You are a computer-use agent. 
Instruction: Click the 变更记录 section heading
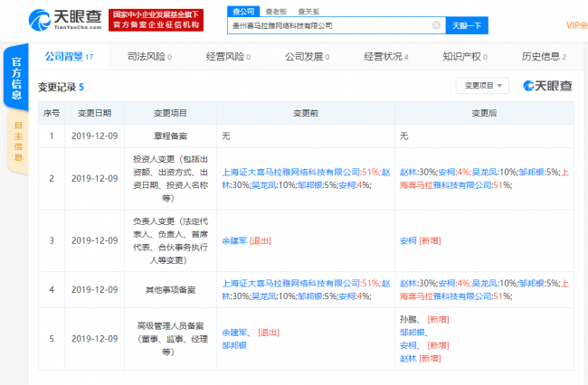pos(61,88)
